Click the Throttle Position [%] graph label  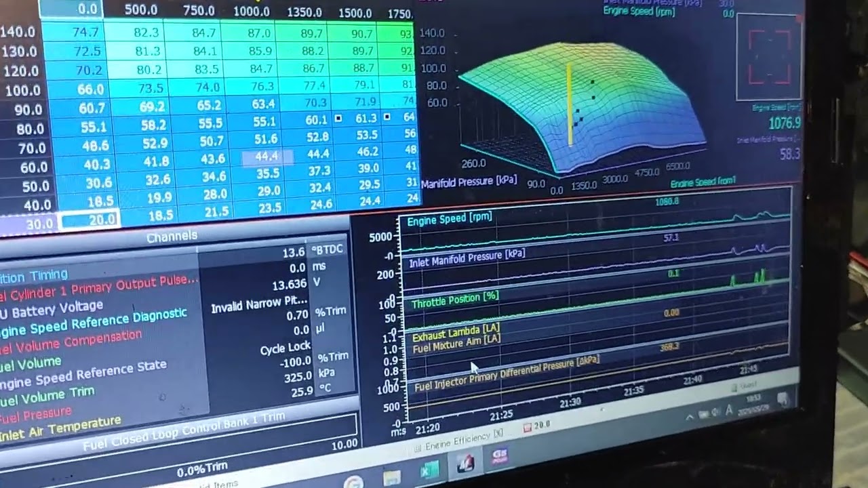tap(455, 300)
